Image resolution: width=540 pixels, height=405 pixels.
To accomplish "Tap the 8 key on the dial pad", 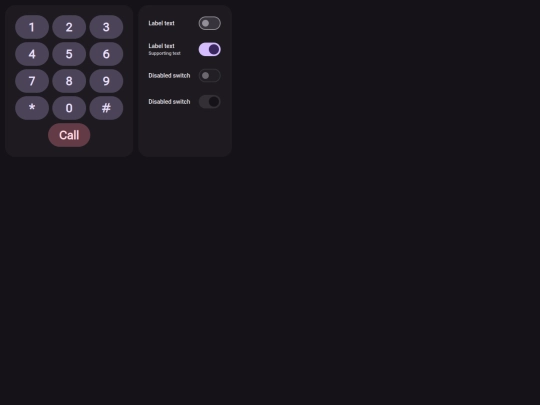I will 69,81.
